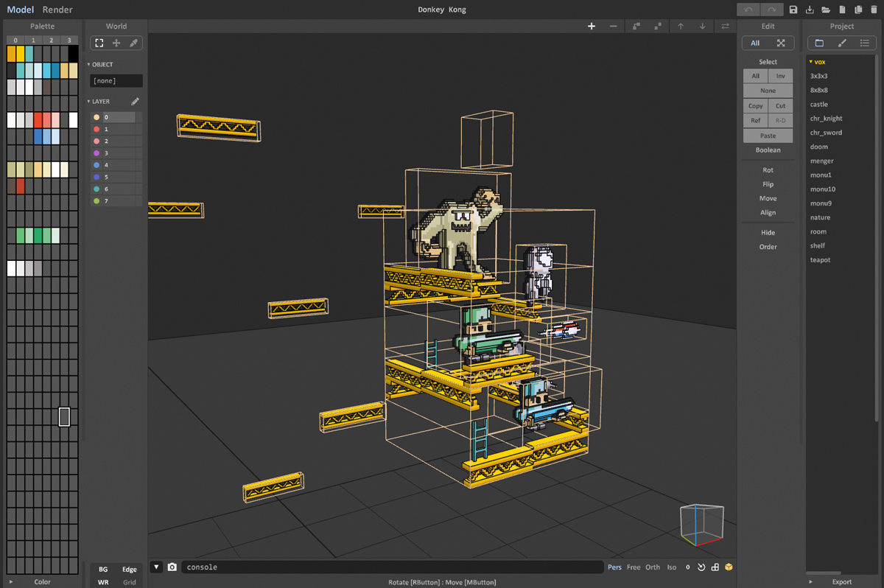
Task: Select palette page 2 tab
Action: (51, 40)
